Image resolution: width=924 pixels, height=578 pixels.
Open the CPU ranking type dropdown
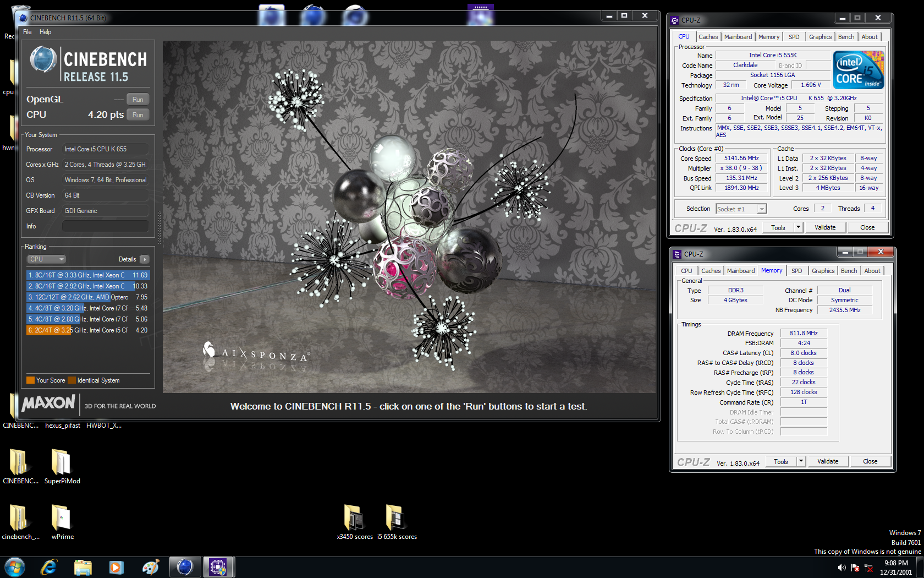[46, 259]
